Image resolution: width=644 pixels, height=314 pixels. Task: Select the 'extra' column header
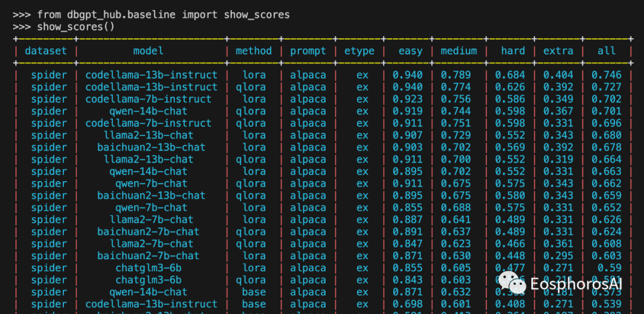558,51
